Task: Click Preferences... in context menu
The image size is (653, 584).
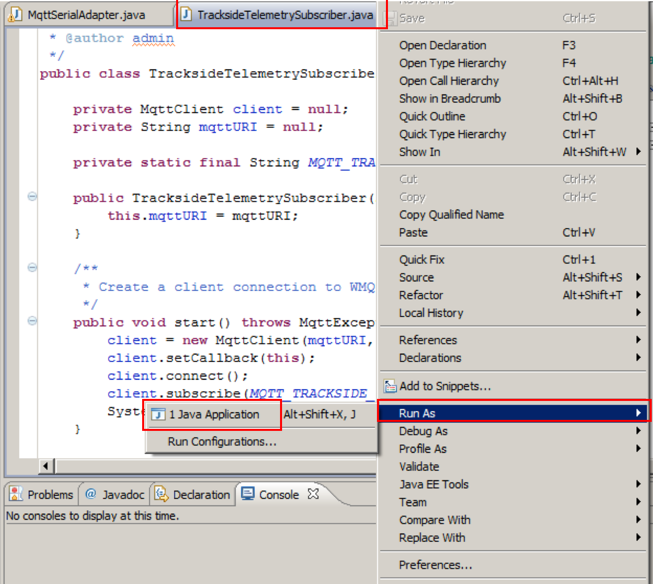Action: click(513, 565)
